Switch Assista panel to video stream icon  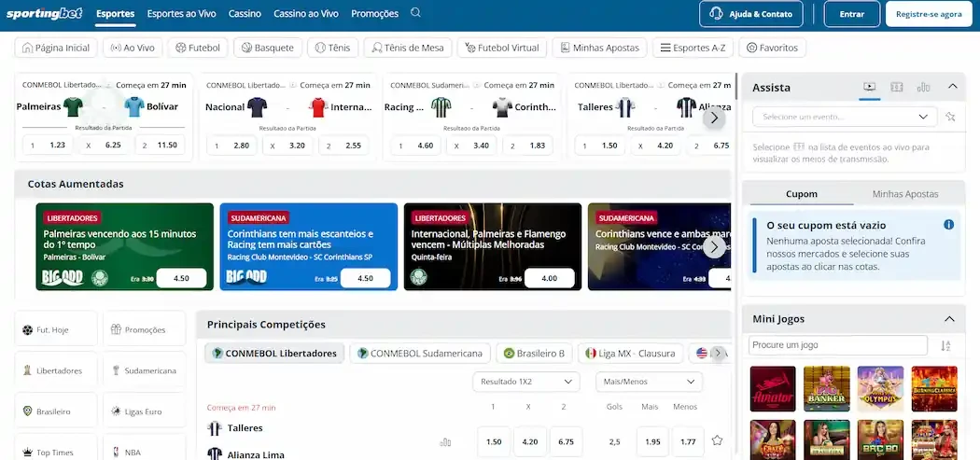(x=869, y=87)
